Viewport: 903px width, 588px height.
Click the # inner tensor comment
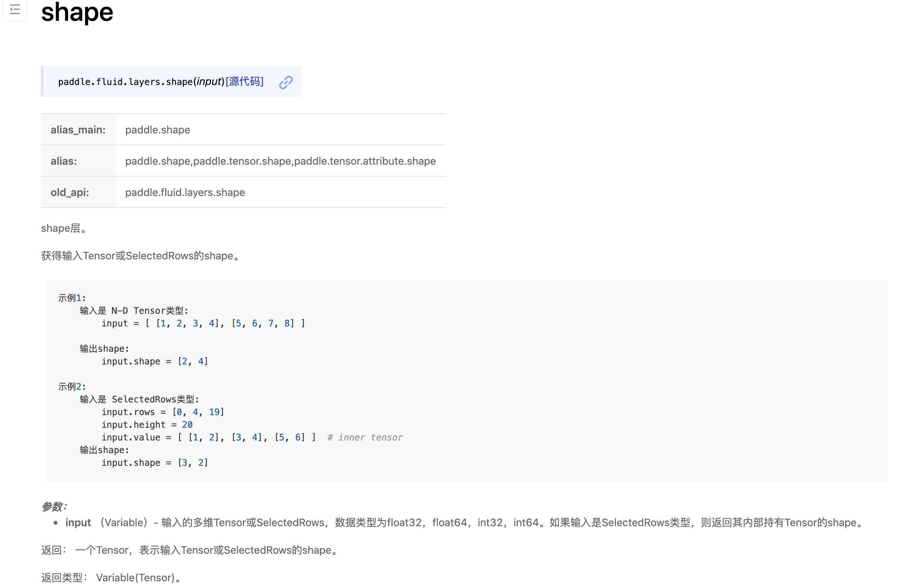365,437
